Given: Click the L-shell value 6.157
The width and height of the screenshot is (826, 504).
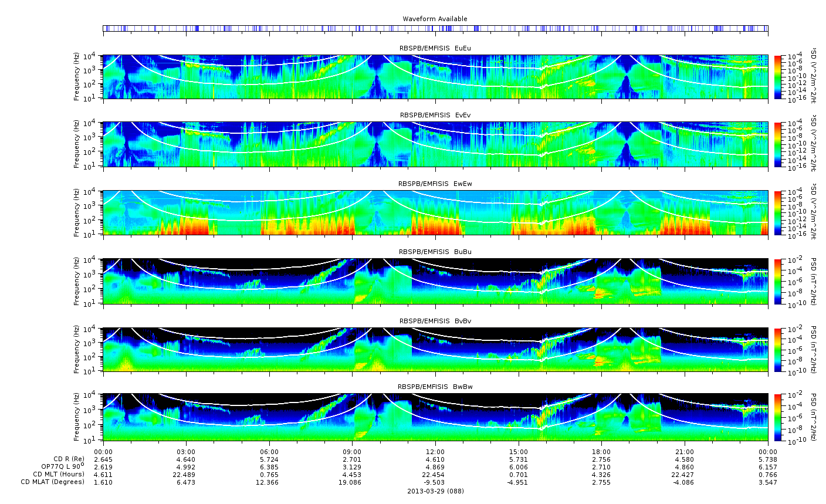Looking at the screenshot, I should [x=767, y=466].
